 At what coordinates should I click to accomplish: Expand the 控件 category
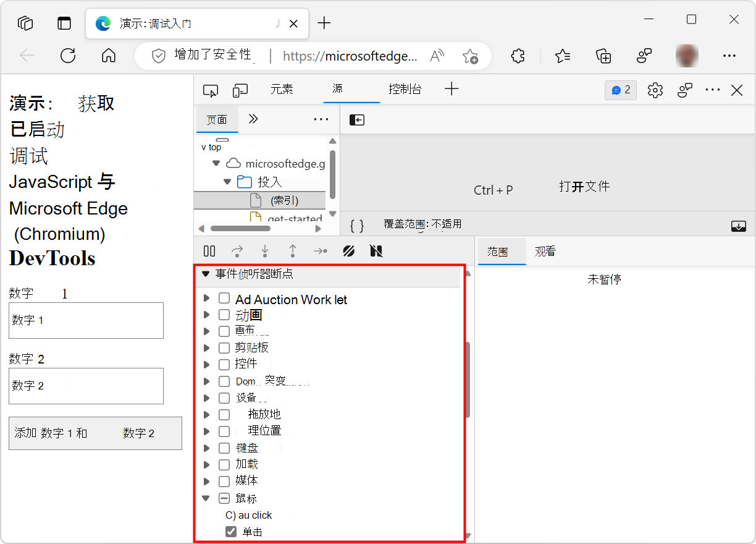[206, 364]
